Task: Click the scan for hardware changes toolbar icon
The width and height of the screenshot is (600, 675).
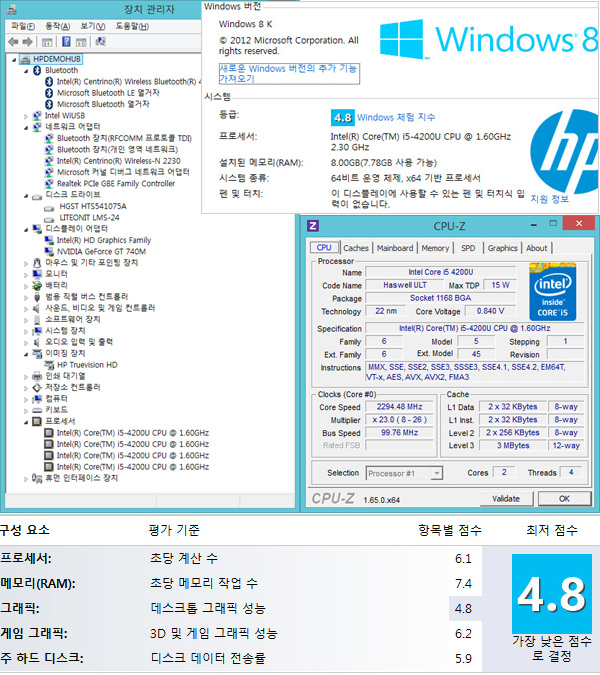Action: (101, 41)
